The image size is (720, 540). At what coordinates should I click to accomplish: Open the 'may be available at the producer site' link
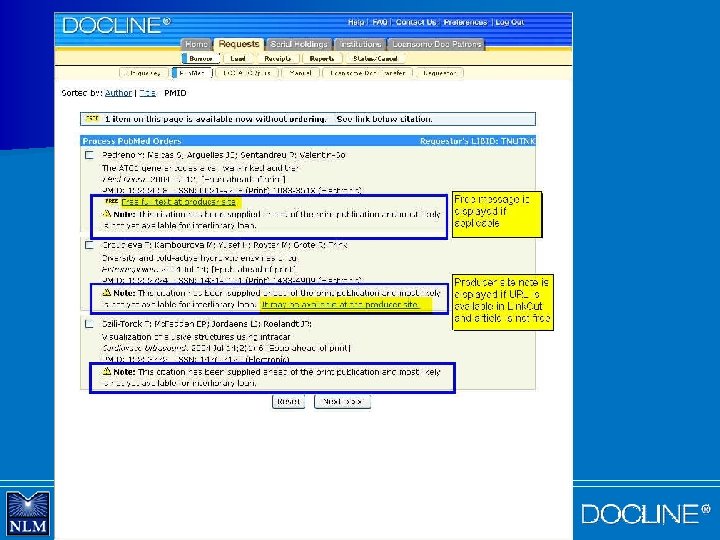tap(340, 304)
